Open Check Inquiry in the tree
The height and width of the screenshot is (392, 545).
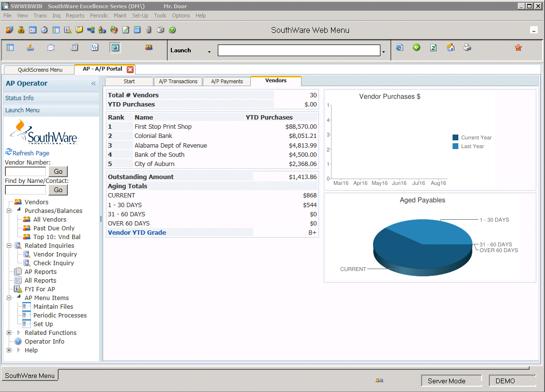tap(54, 263)
